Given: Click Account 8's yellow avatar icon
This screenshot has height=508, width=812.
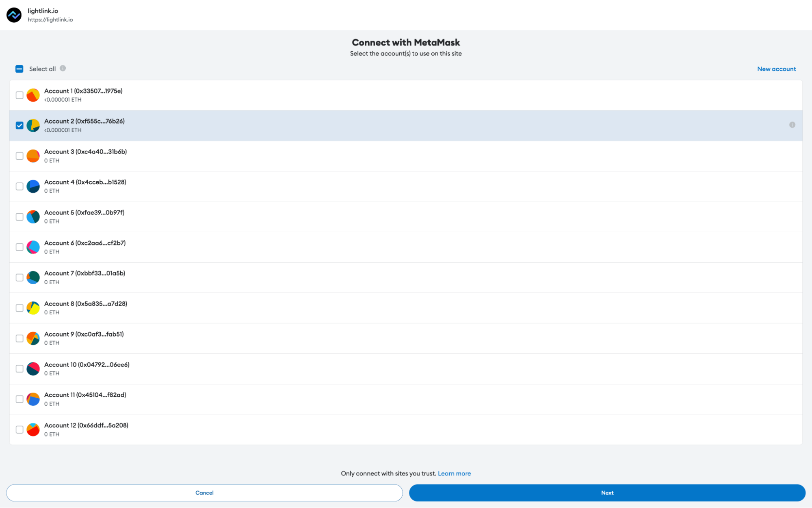Looking at the screenshot, I should [x=33, y=308].
